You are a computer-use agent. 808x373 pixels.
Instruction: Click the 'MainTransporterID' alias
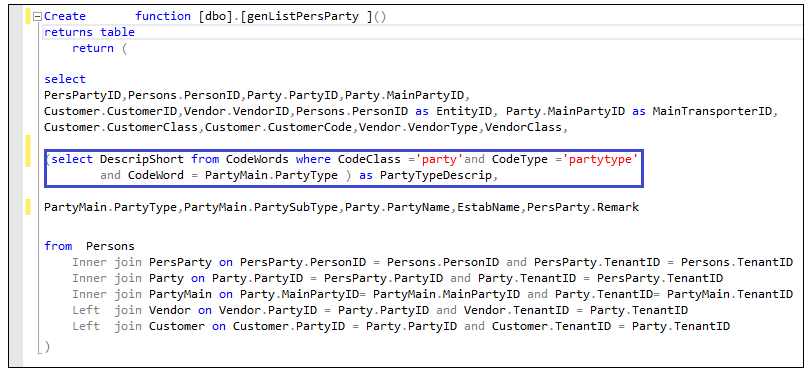713,111
